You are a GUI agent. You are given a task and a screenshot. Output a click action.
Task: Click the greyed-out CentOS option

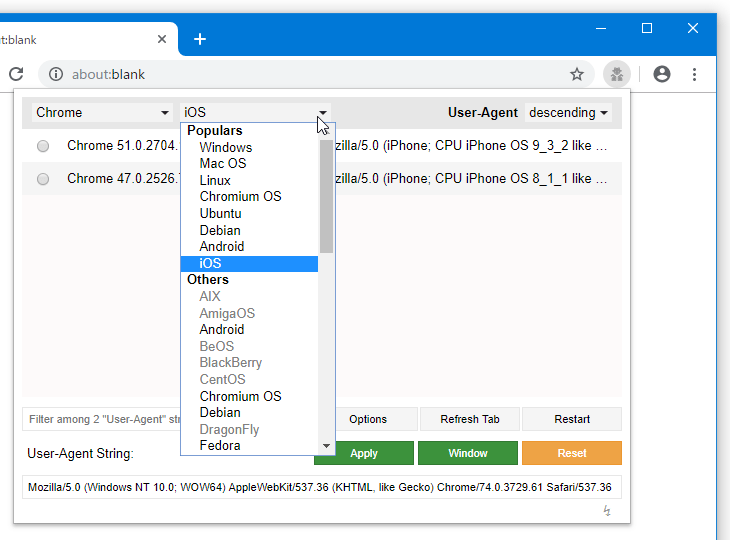(249, 379)
